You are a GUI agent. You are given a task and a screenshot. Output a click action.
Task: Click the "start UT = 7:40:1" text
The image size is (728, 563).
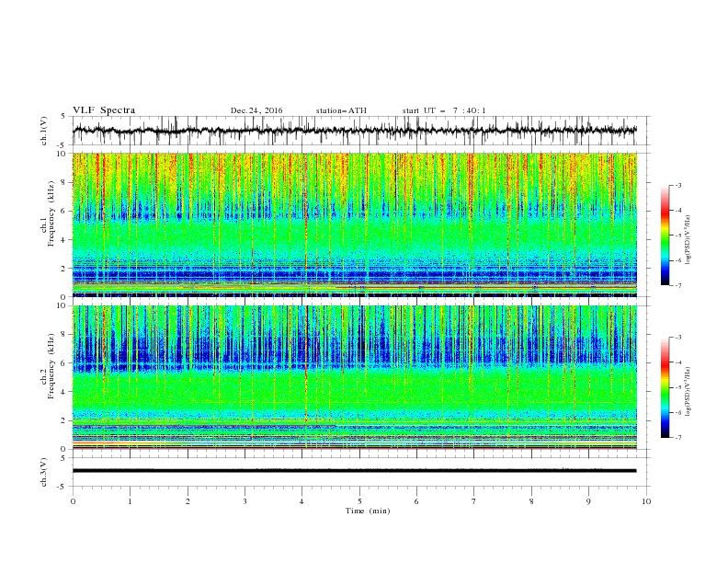coord(444,110)
